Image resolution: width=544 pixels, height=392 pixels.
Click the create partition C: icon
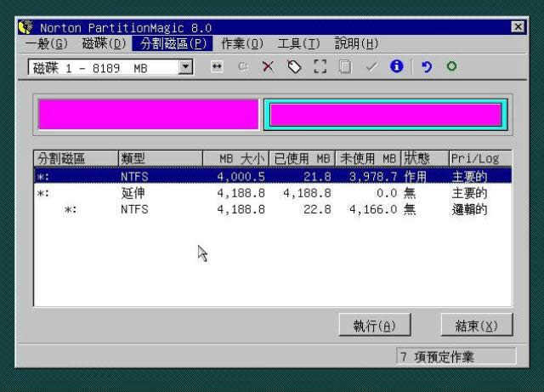[242, 67]
